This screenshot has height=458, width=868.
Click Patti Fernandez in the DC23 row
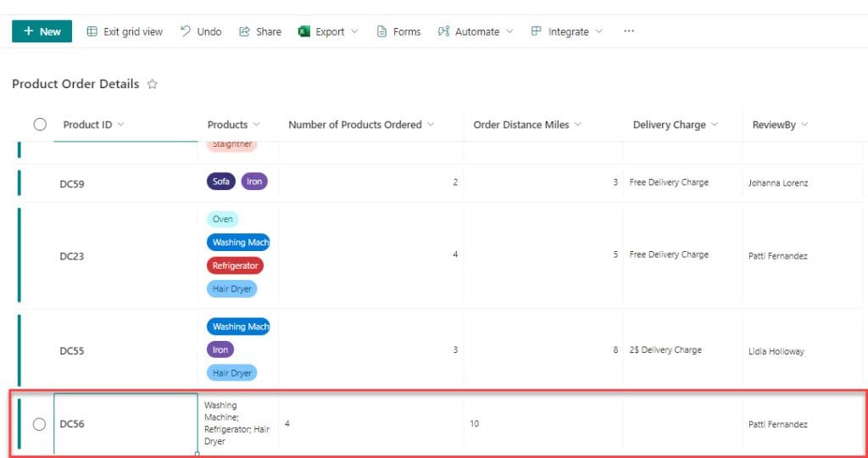coord(778,256)
